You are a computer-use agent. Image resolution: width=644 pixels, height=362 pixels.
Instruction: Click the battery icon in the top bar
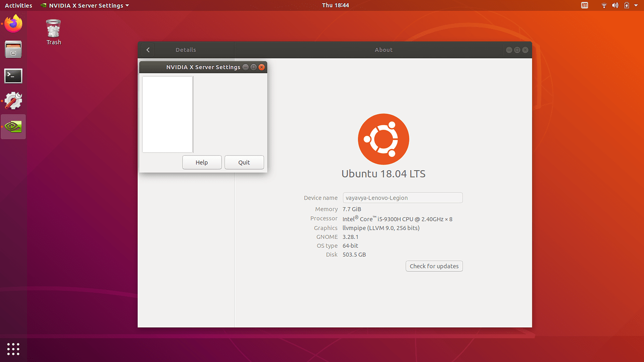coord(627,6)
